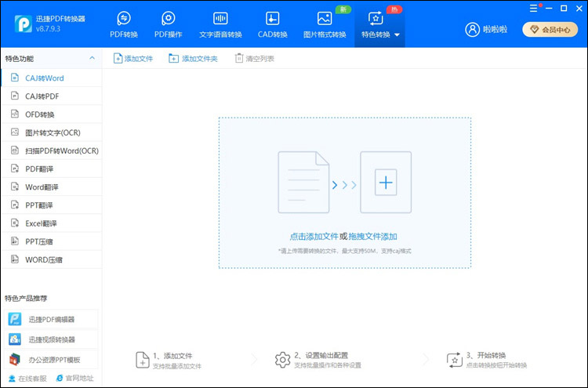Click the 办公资源PPT模板 icon
This screenshot has width=588, height=388.
pyautogui.click(x=15, y=360)
